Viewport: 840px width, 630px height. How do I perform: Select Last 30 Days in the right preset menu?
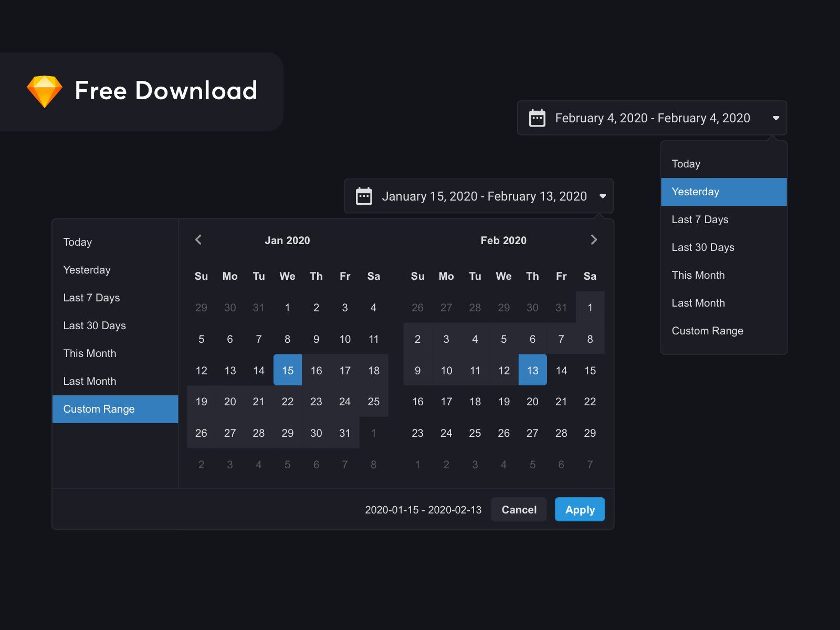click(702, 247)
